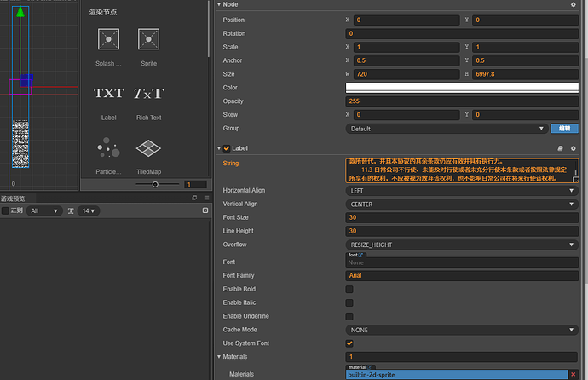This screenshot has width=588, height=380.
Task: Click the blue edit button beside Group
Action: pos(564,129)
